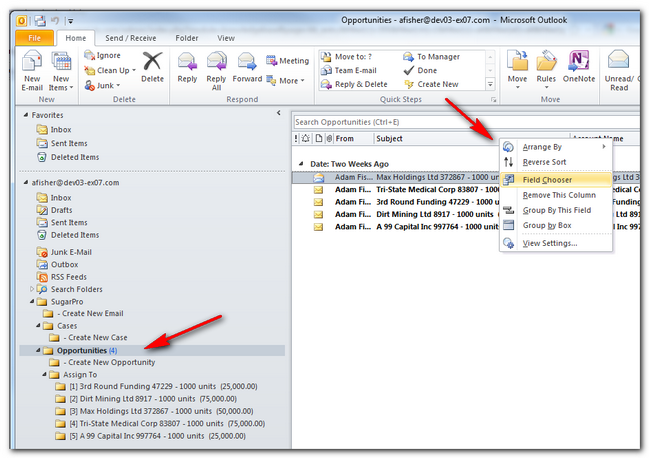This screenshot has width=649, height=458.
Task: Select Create New quick step
Action: [431, 84]
